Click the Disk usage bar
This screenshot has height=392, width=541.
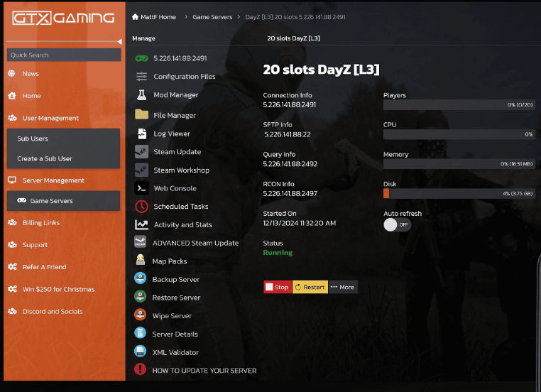coord(459,194)
